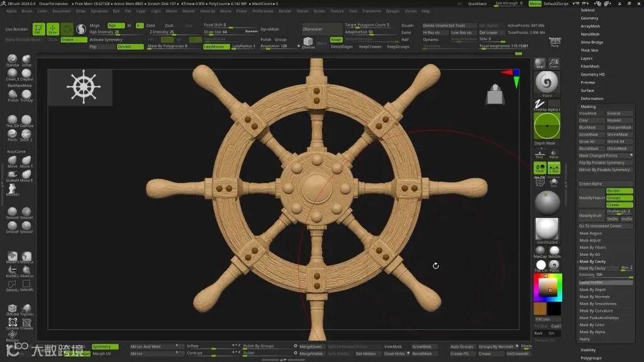Click the QuickSave button
The image size is (644, 362).
(x=477, y=3)
